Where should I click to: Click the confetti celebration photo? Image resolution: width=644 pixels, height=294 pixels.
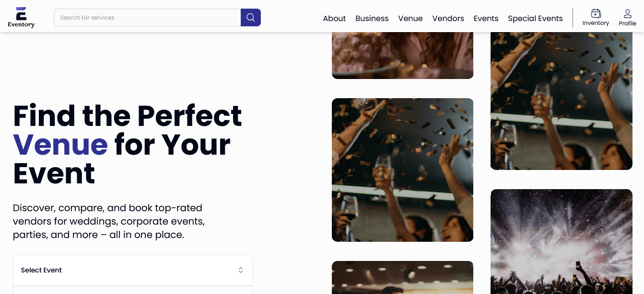click(402, 170)
